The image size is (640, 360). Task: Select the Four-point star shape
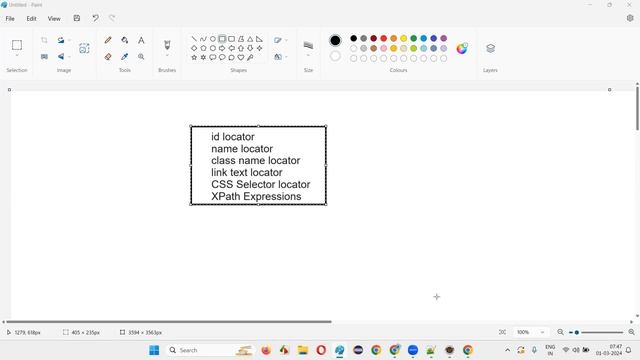coord(260,48)
